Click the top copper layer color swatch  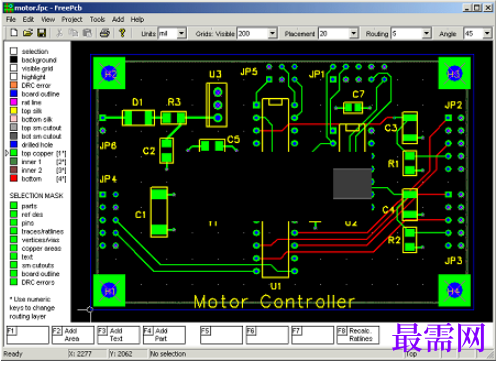point(14,153)
